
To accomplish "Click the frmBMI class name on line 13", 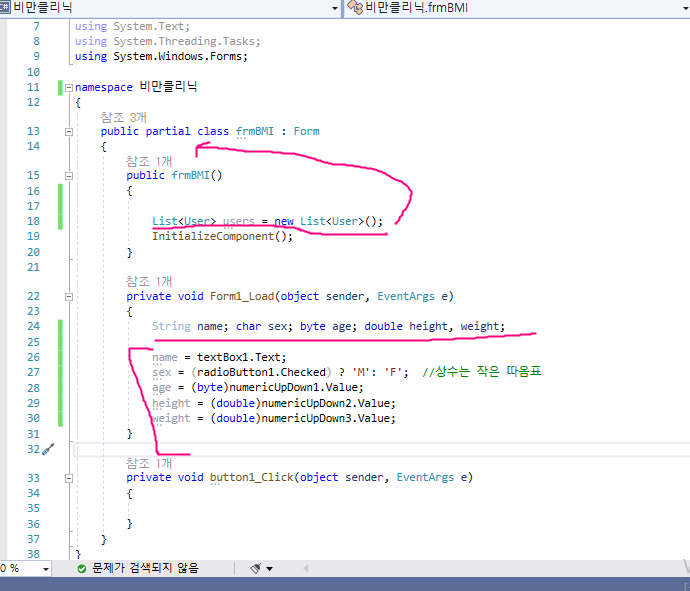I will [255, 132].
